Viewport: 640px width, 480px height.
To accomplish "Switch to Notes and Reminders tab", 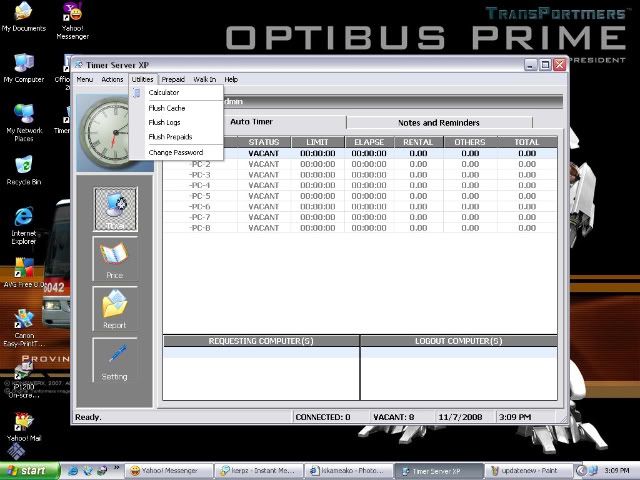I will pyautogui.click(x=439, y=122).
